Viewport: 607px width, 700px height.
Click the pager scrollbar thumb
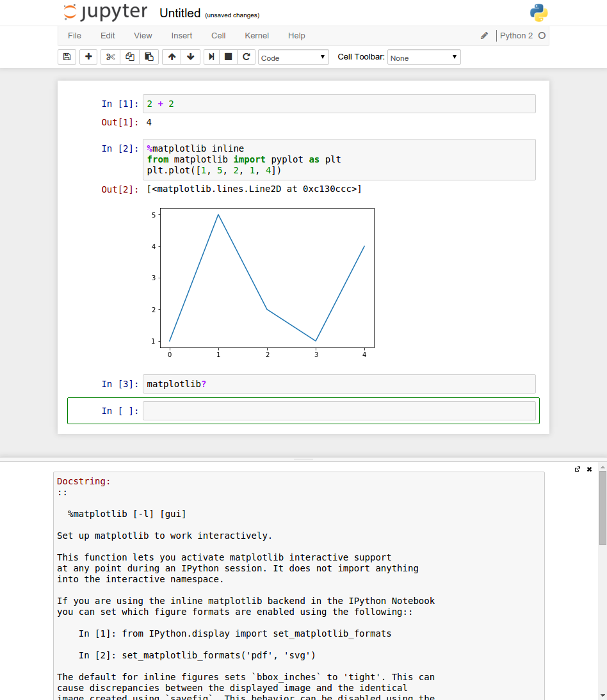coord(603,508)
